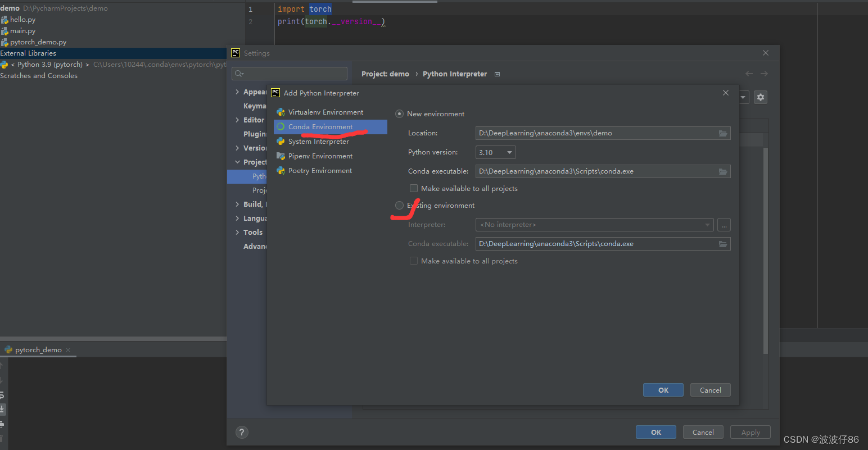Open interpreter browse ellipsis button
Viewport: 868px width, 450px height.
coord(724,225)
